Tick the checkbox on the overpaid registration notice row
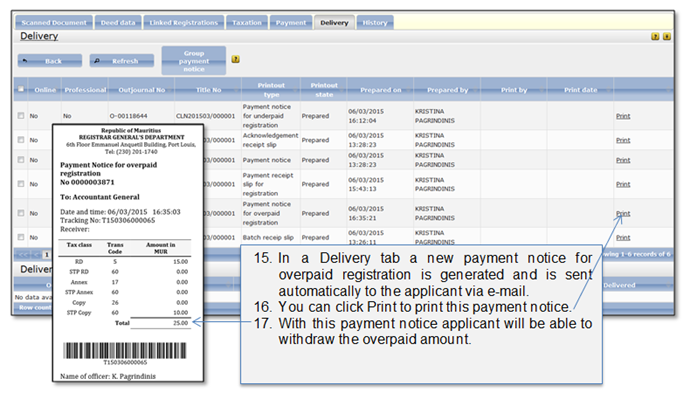Viewport: 684px width, 399px height. [21, 213]
